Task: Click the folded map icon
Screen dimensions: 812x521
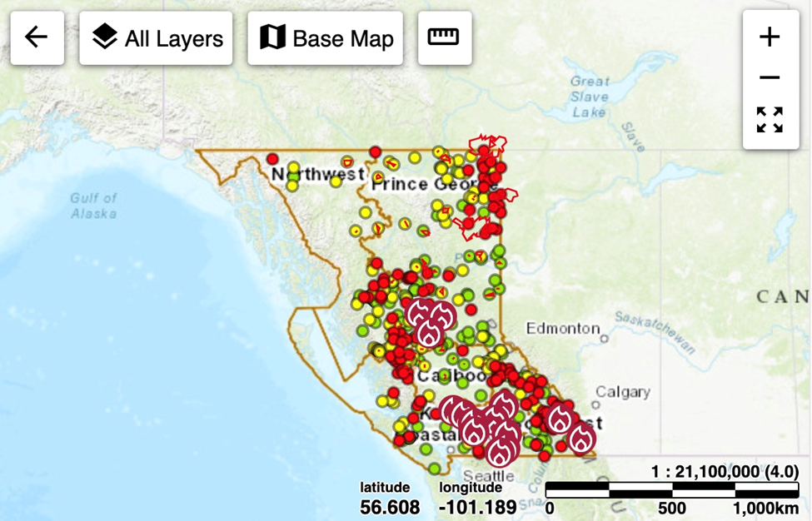Action: [272, 38]
